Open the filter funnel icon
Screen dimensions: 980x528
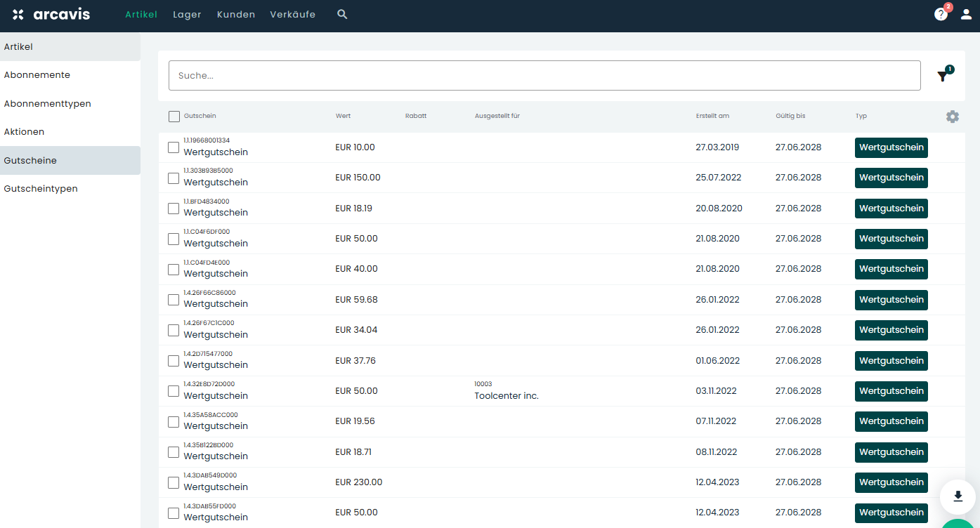click(943, 76)
